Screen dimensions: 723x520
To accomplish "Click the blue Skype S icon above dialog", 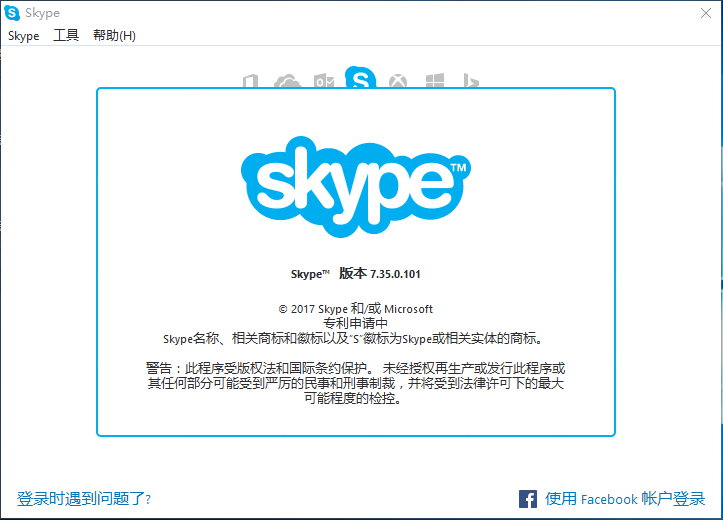I will (360, 77).
